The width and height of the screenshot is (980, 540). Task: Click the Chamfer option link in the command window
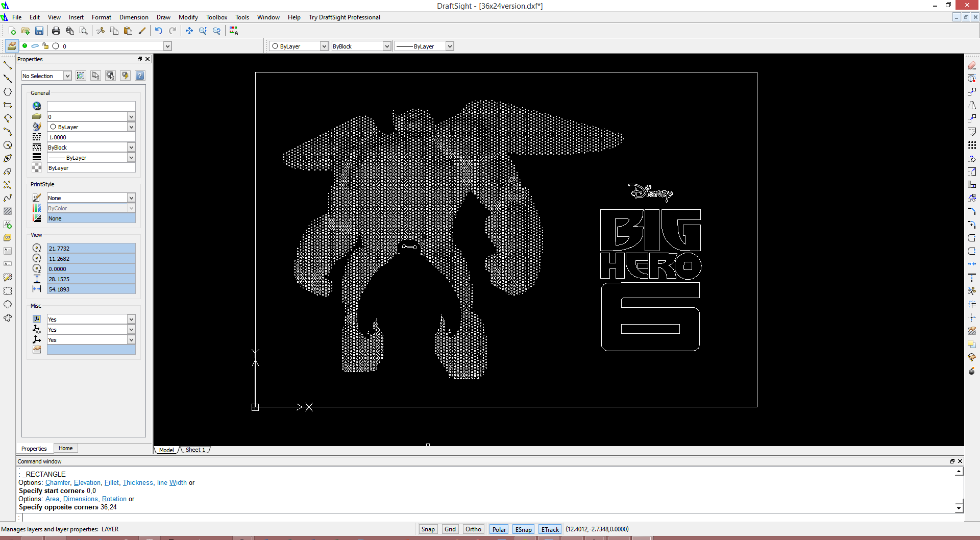(58, 482)
